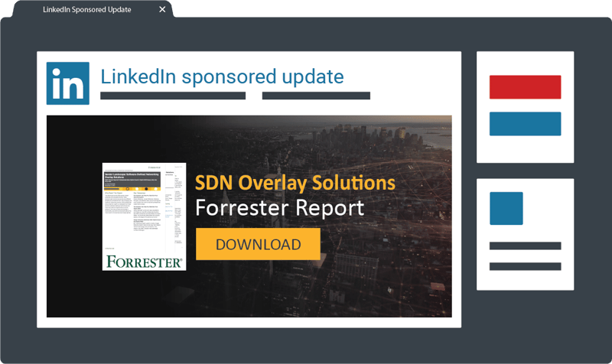
Task: Click the 'LinkedIn sponsored update' heading
Action: (x=222, y=76)
